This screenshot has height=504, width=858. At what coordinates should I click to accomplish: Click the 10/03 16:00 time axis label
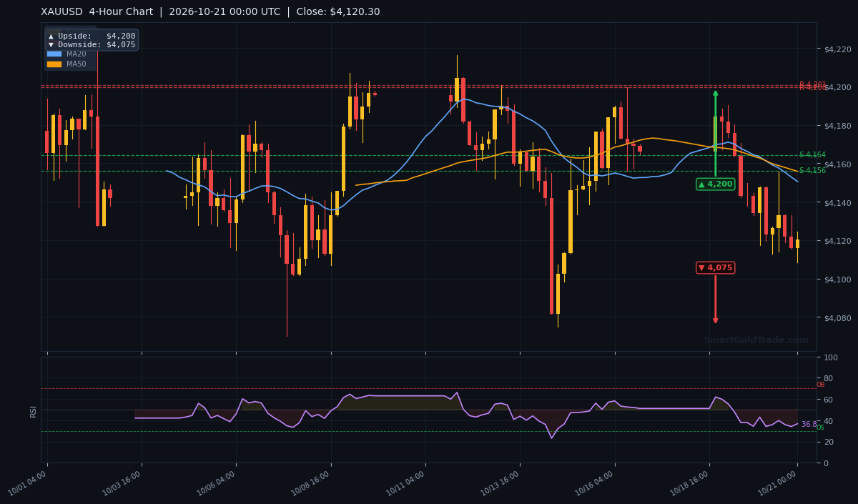(x=123, y=483)
